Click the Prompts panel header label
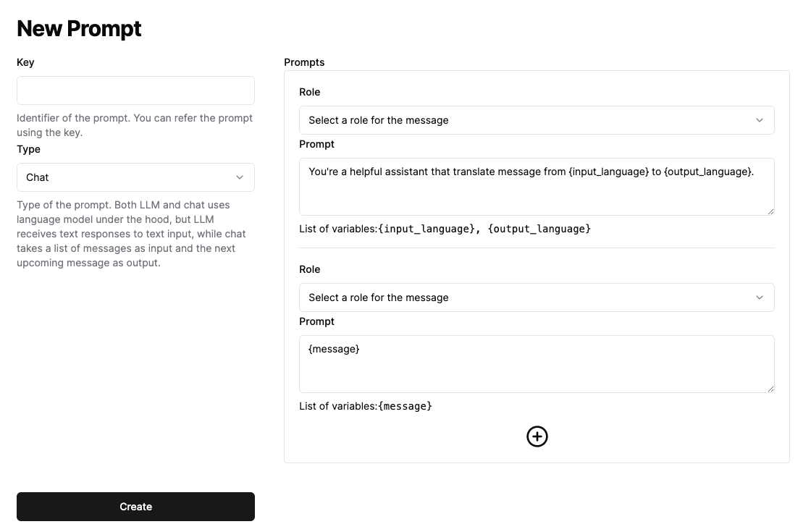The image size is (811, 532). 304,62
